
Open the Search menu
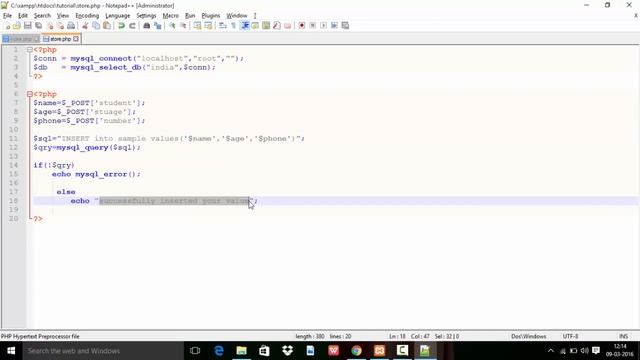42,16
